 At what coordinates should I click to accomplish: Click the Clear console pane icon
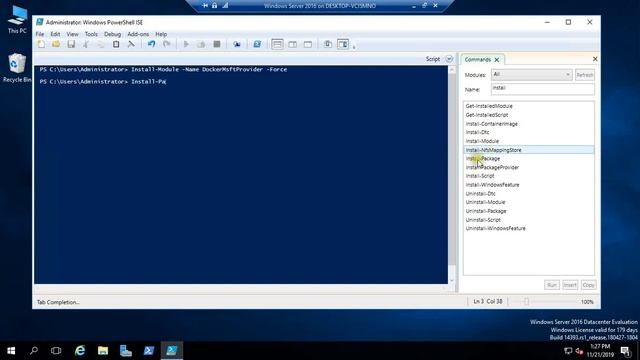[131, 44]
